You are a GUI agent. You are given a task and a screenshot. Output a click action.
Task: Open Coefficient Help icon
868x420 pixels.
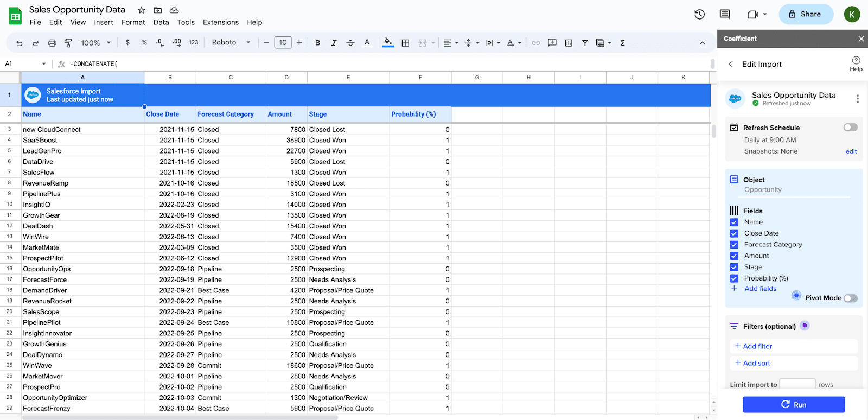pyautogui.click(x=856, y=63)
